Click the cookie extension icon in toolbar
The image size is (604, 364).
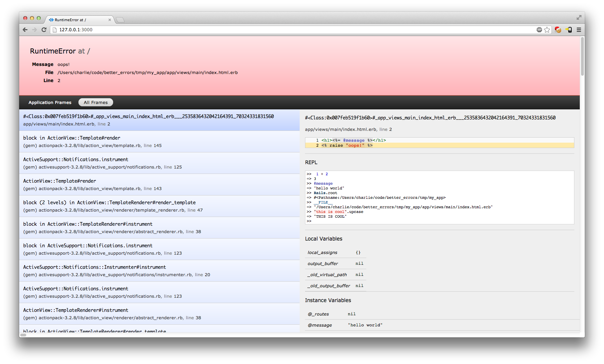coord(558,30)
